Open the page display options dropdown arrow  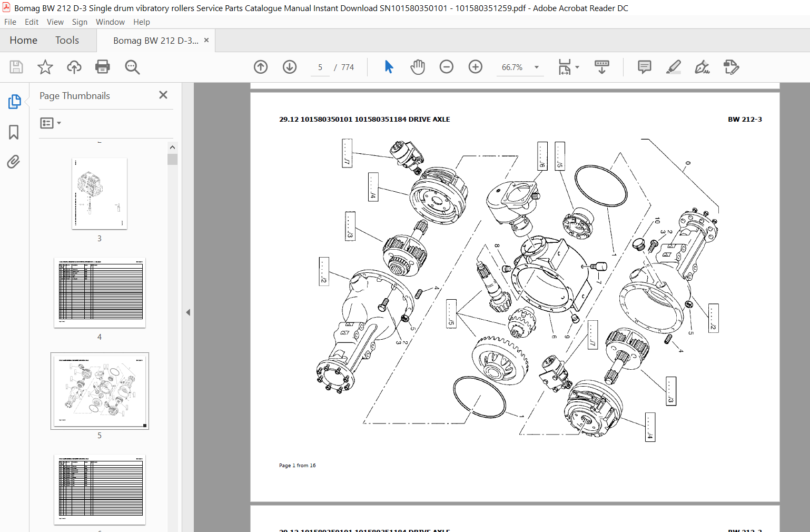(x=577, y=67)
